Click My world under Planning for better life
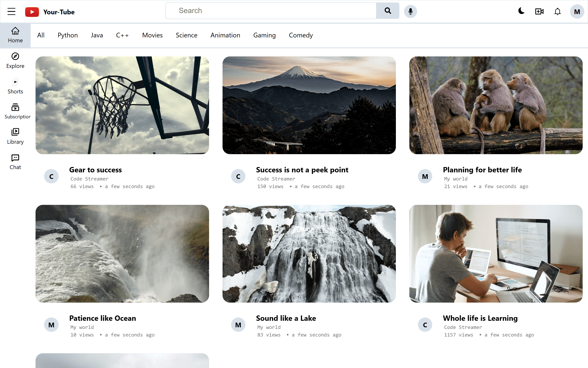588x368 pixels. tap(456, 179)
